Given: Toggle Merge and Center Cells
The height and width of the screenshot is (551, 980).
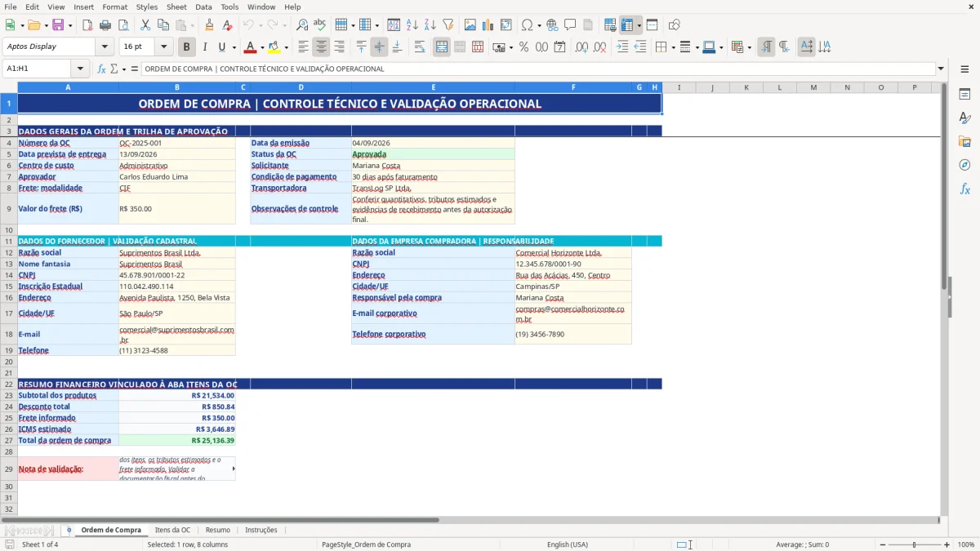Looking at the screenshot, I should [x=442, y=47].
